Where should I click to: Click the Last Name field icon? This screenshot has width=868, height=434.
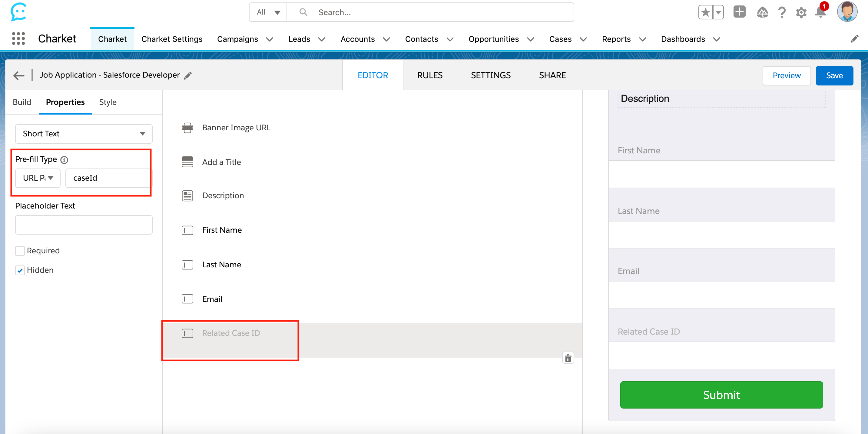(187, 265)
